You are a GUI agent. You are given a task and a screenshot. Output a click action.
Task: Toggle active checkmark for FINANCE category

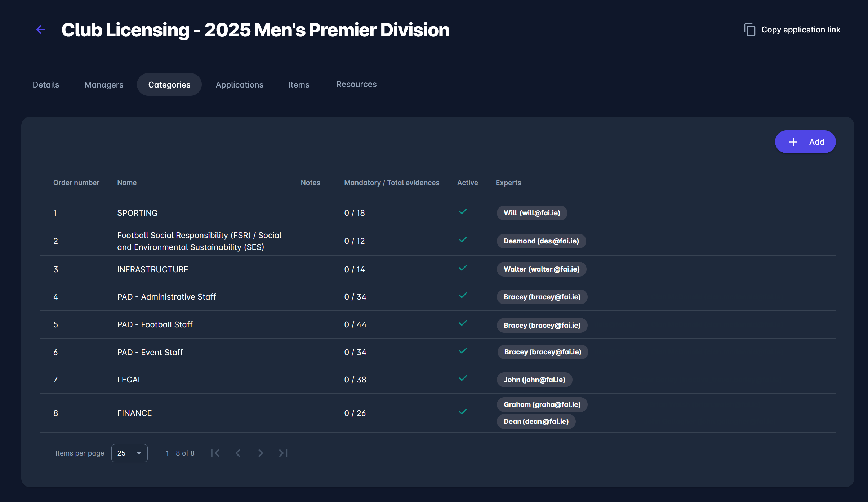pos(463,412)
